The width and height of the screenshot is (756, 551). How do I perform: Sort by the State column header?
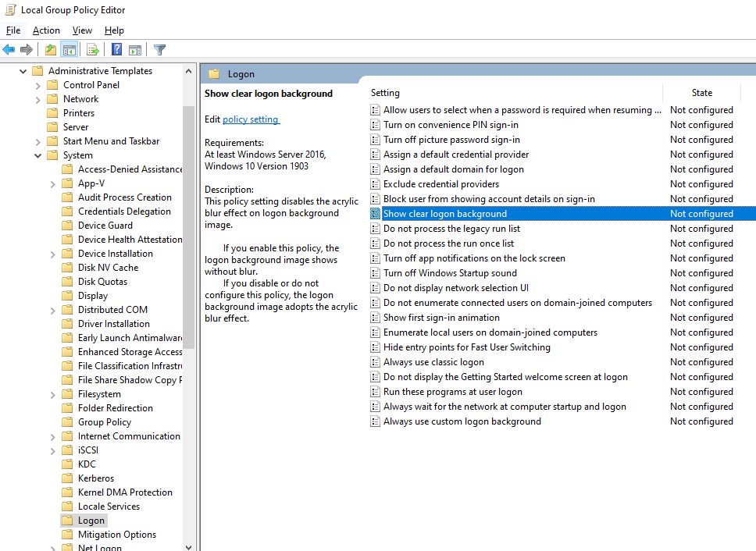tap(702, 92)
